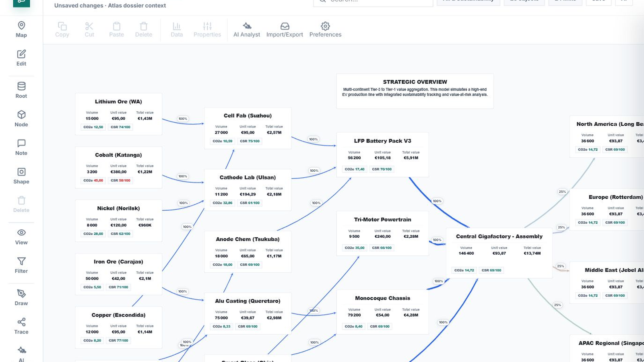Select the Trace tool
The height and width of the screenshot is (362, 644).
(x=21, y=326)
